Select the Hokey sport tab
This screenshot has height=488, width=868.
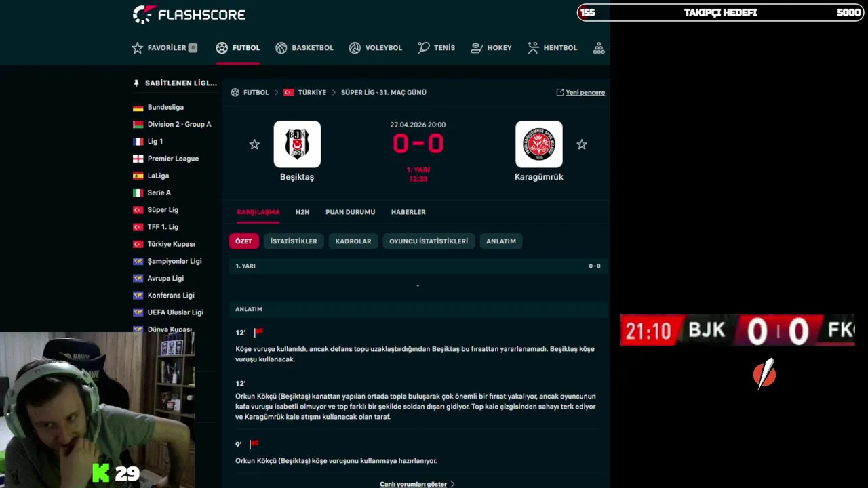(491, 47)
